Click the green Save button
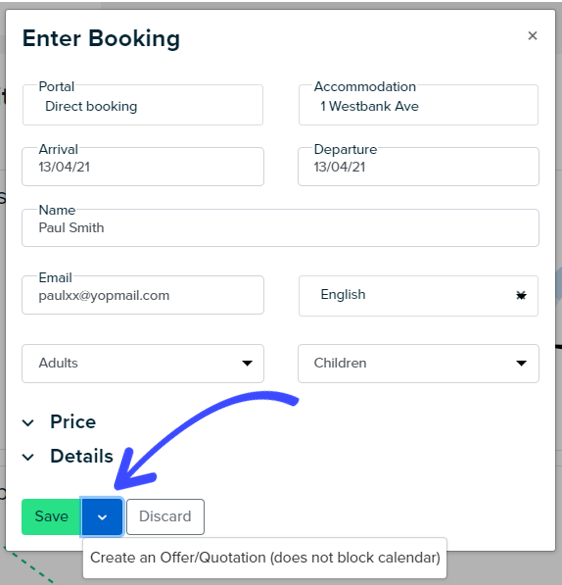The height and width of the screenshot is (585, 562). (51, 517)
